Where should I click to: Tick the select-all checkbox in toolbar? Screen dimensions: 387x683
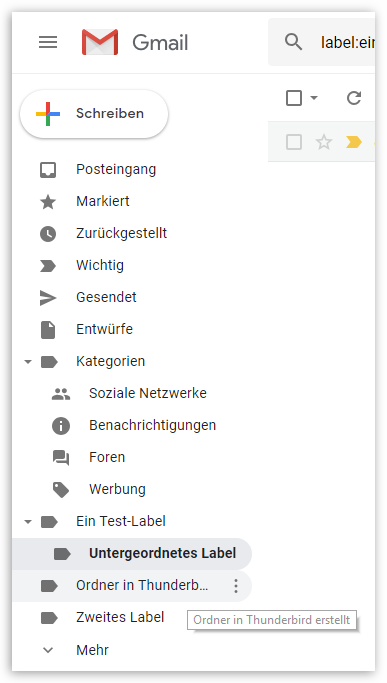pos(294,98)
